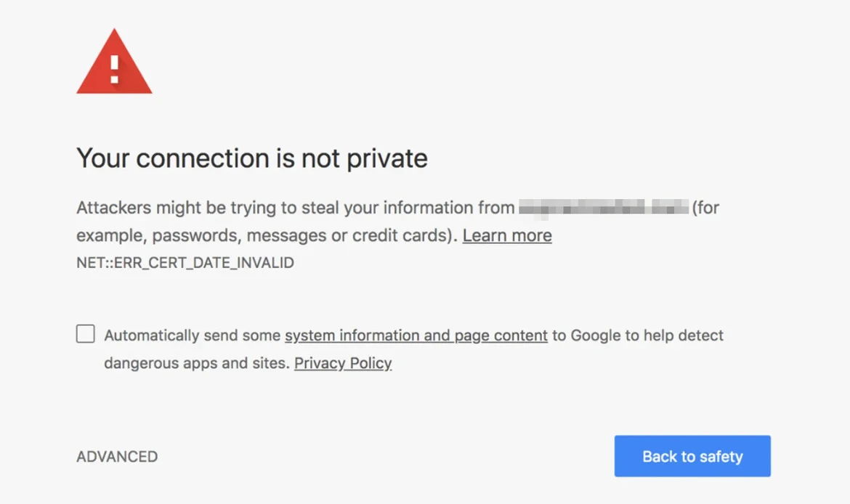Click the Automatically send some label text
Screen dimensions: 850x504
(x=193, y=336)
